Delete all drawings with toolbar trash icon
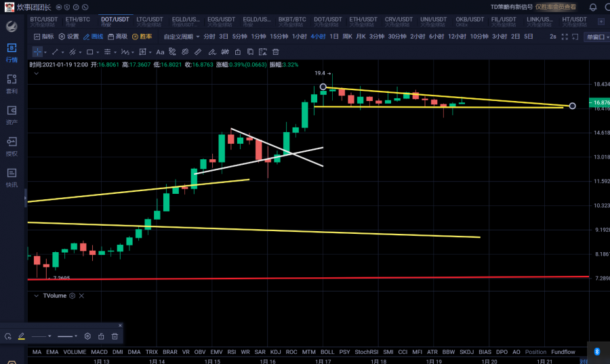 coord(276,52)
